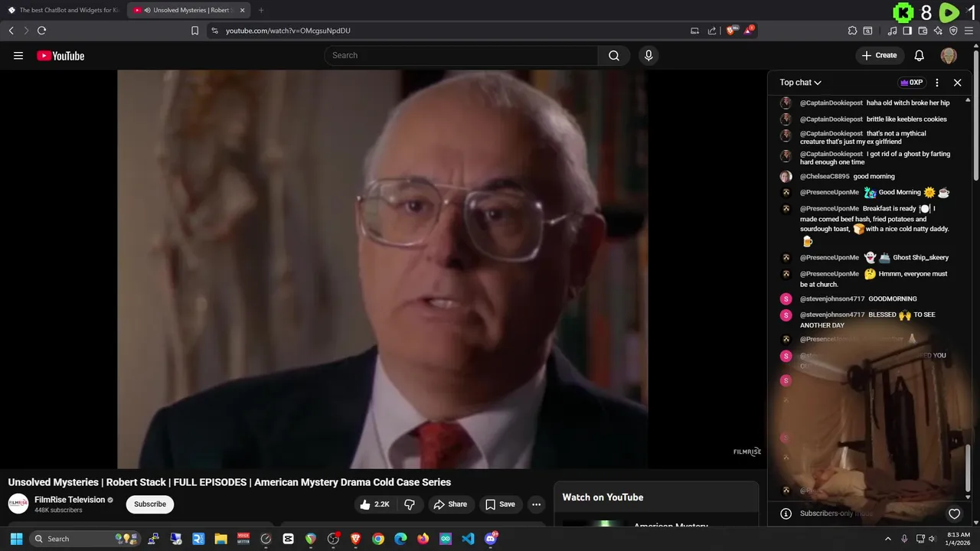Open live chat options three-dot menu

pos(936,83)
